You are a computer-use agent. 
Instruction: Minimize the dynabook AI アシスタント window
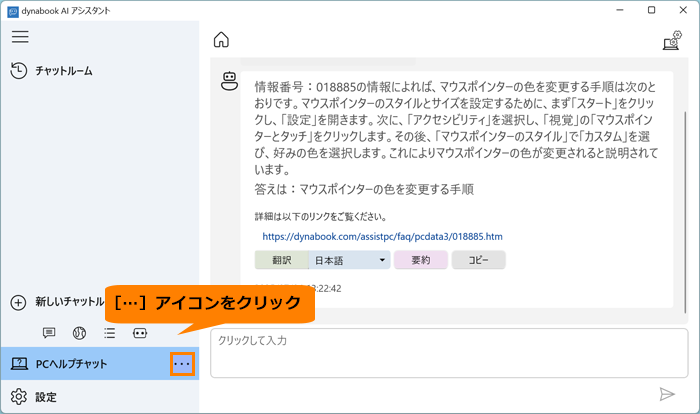pyautogui.click(x=620, y=10)
